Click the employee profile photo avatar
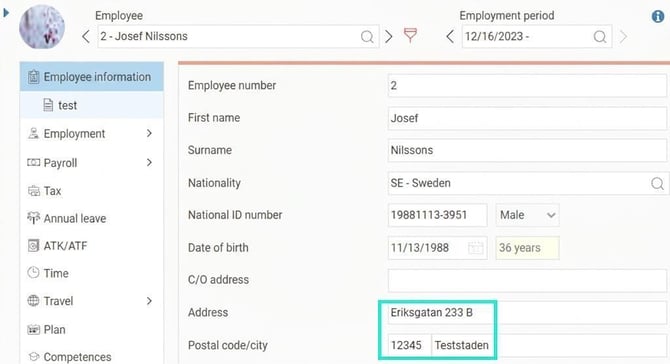This screenshot has height=364, width=670. pyautogui.click(x=42, y=26)
